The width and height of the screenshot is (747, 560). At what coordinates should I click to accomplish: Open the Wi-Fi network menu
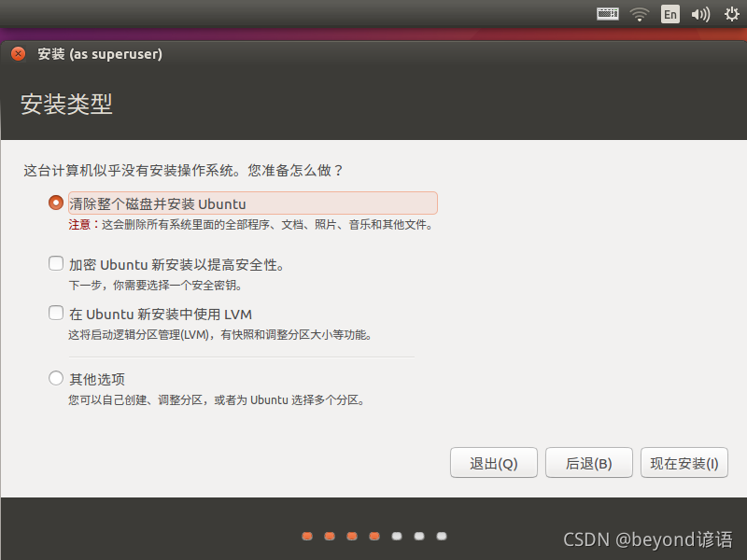pos(640,14)
